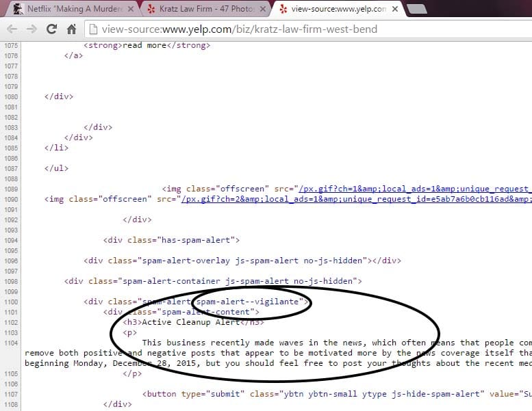This screenshot has width=532, height=411.
Task: Go to the Home page icon
Action: tap(71, 29)
